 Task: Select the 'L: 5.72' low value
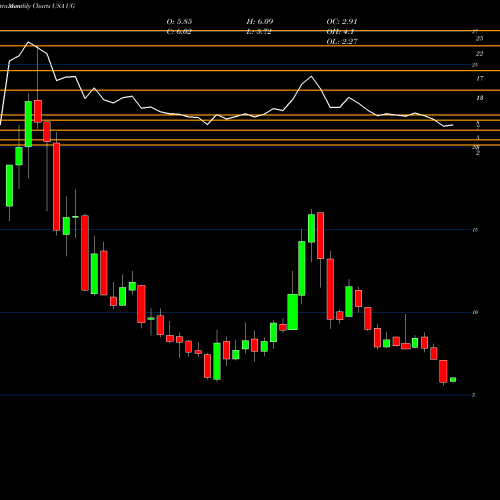click(259, 32)
